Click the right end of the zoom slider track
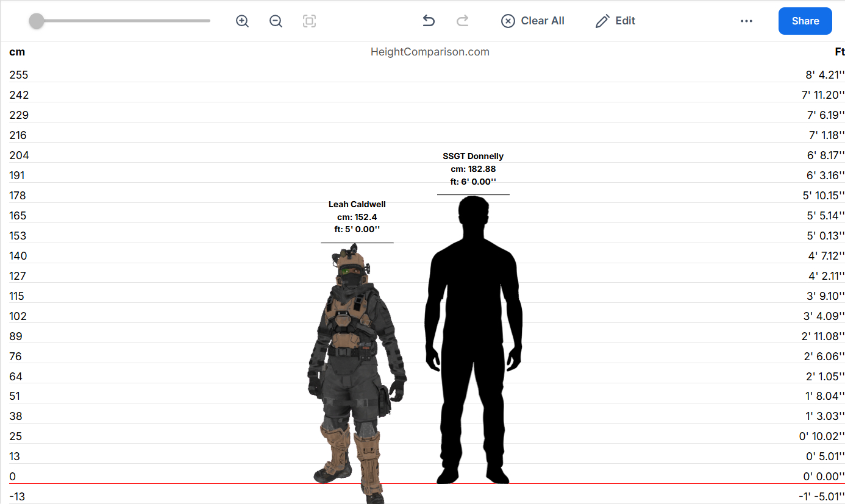The height and width of the screenshot is (504, 845). [x=208, y=21]
